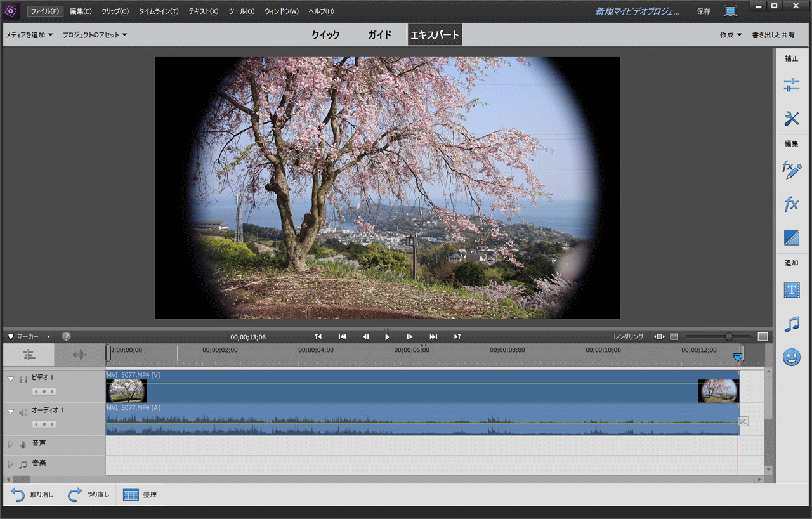Open the File menu
Screen dimensions: 812x519
(x=45, y=11)
